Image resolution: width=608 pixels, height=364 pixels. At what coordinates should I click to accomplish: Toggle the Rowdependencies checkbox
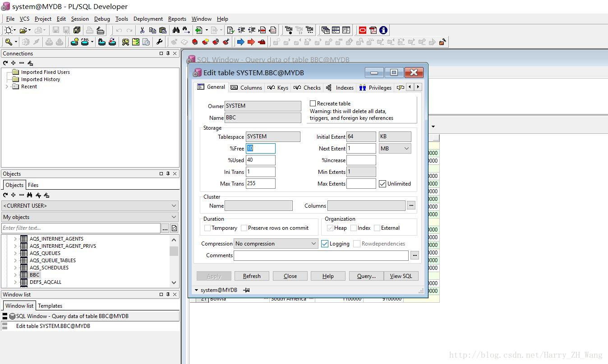point(357,244)
